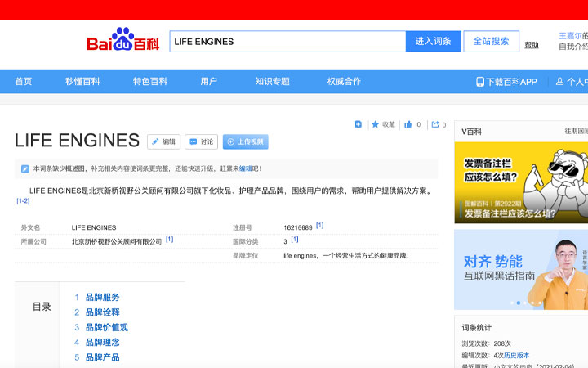This screenshot has height=368, width=588.
Task: Jump to section 1 品牌服务
Action: point(102,298)
